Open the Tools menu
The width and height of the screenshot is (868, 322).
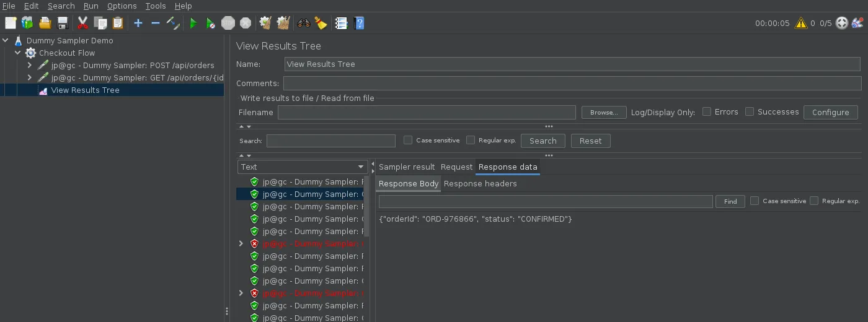(156, 6)
